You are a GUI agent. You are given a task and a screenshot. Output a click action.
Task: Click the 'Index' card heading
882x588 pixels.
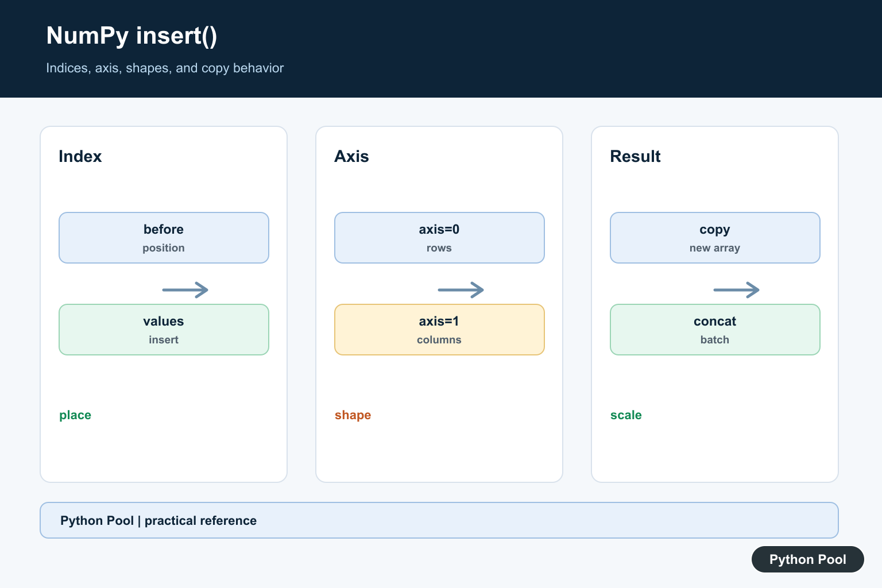[x=80, y=156]
